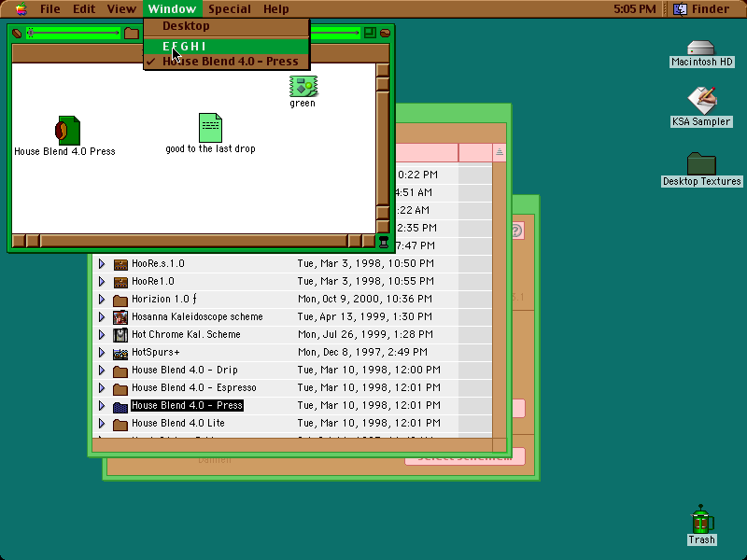This screenshot has height=560, width=747.
Task: Select the Desktop Textures folder icon
Action: point(701,163)
